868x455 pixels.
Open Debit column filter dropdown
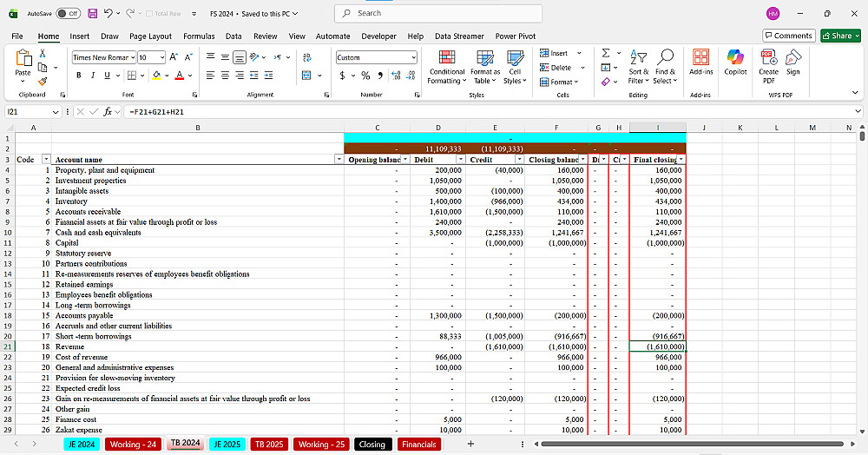click(x=460, y=160)
